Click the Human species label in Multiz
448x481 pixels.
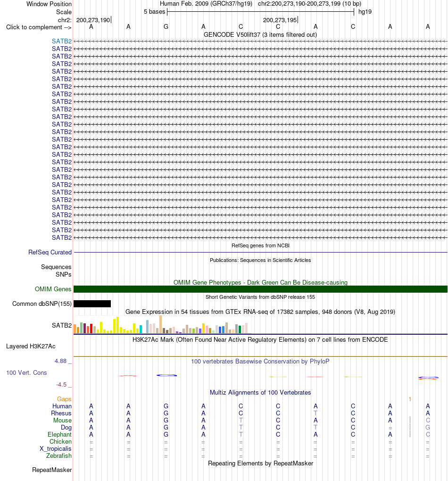click(x=62, y=406)
